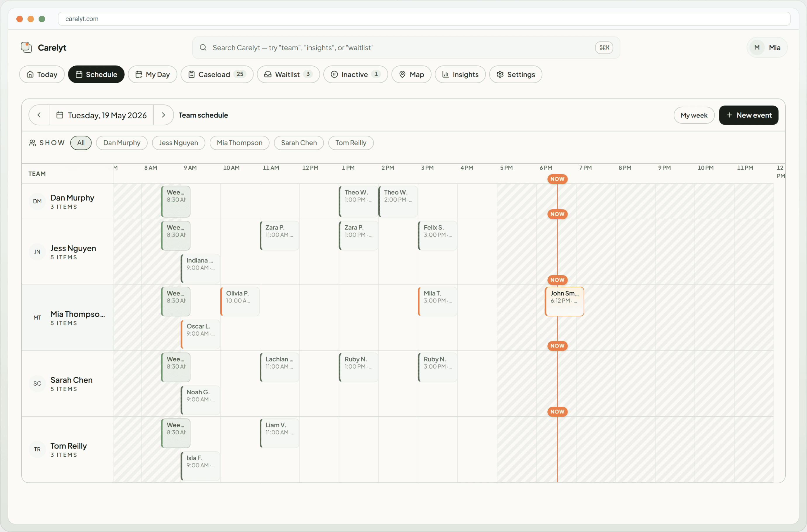
Task: Select the Schedule tab
Action: pyautogui.click(x=96, y=74)
